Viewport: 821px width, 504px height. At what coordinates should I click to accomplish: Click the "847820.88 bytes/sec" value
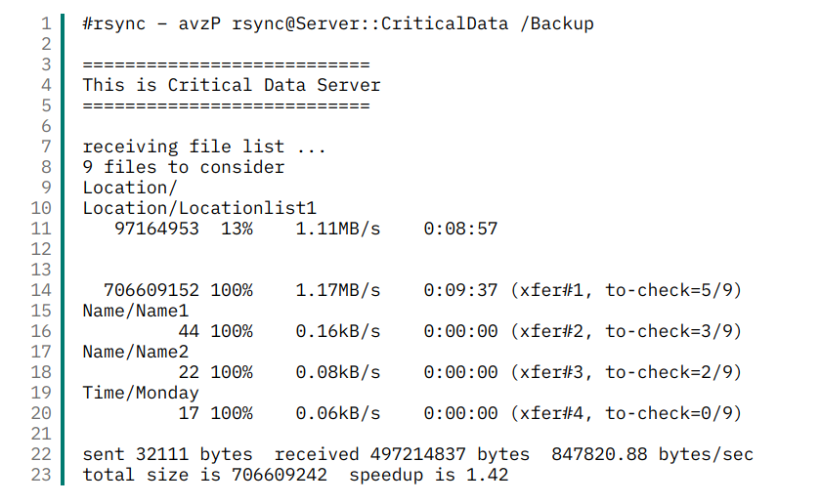pos(652,454)
